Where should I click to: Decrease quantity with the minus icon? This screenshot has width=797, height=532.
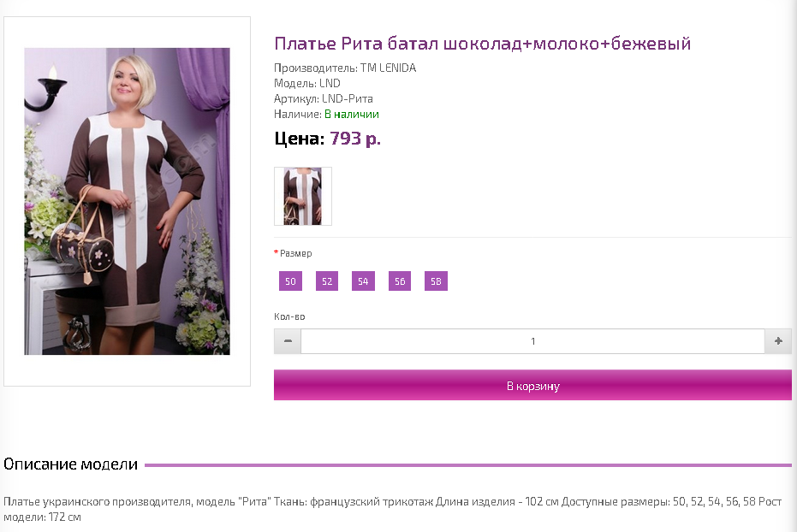(x=288, y=341)
